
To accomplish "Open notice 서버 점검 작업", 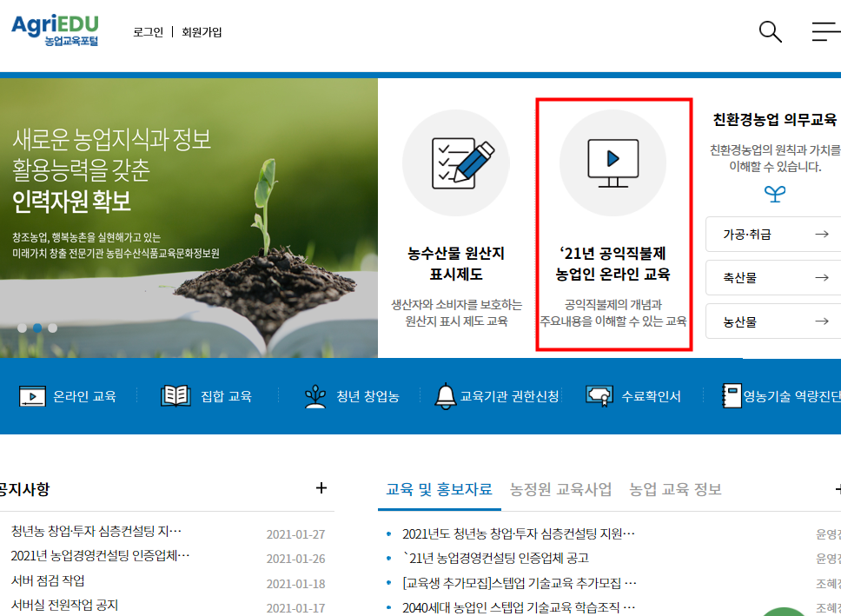I will (48, 580).
